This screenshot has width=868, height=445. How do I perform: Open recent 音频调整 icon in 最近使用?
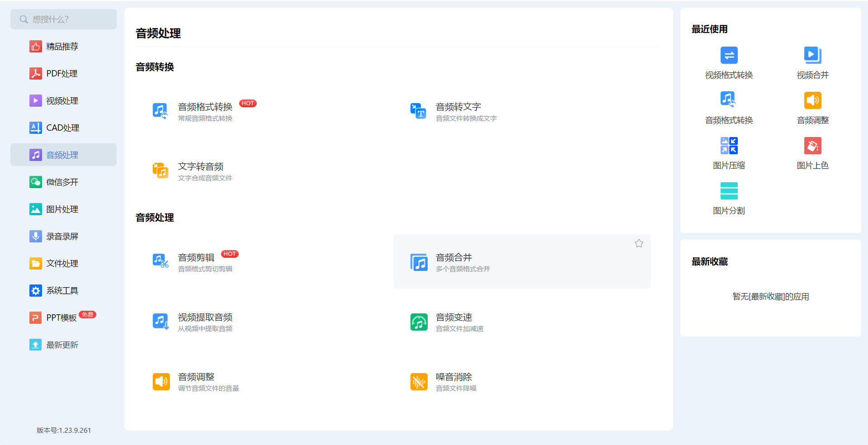[813, 100]
